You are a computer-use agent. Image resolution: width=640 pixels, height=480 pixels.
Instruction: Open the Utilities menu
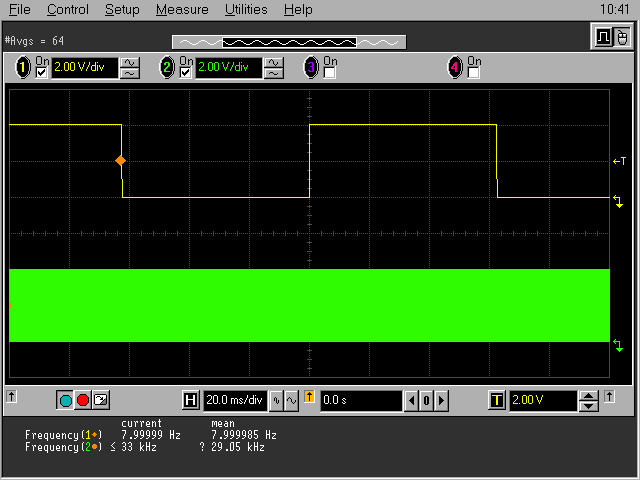point(246,10)
